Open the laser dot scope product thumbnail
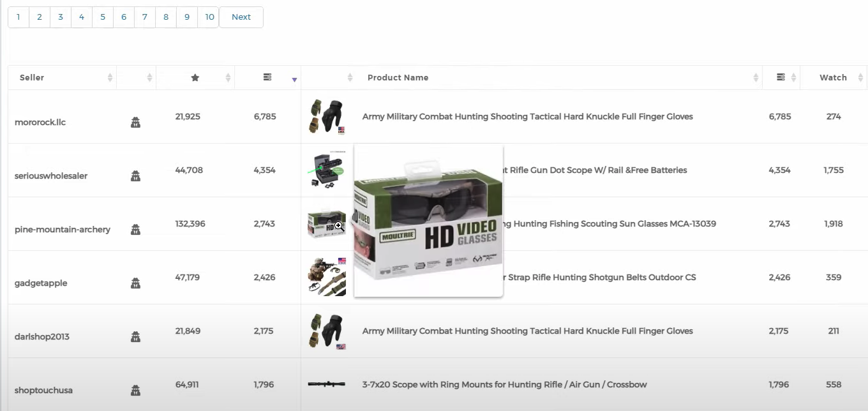This screenshot has height=411, width=868. tap(327, 170)
